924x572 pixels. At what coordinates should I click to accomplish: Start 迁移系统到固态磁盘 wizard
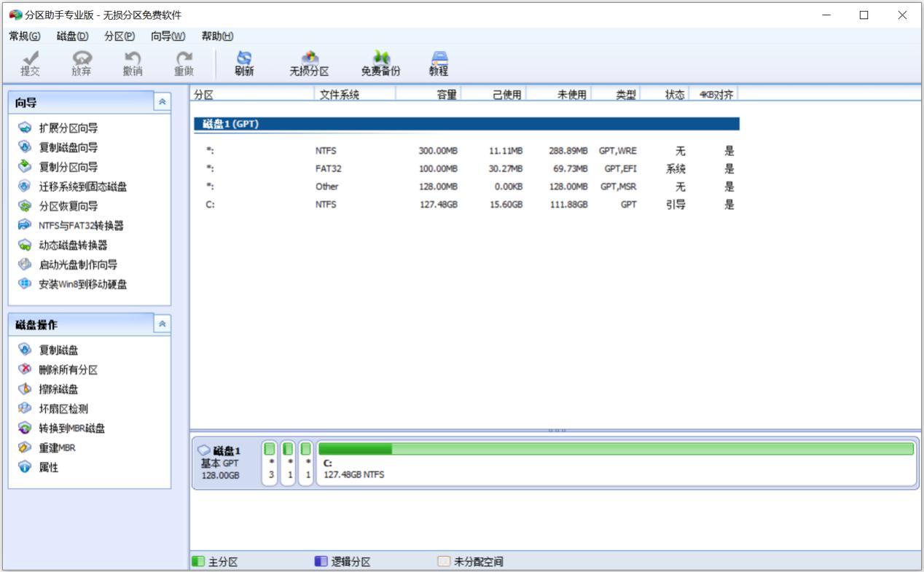(73, 187)
